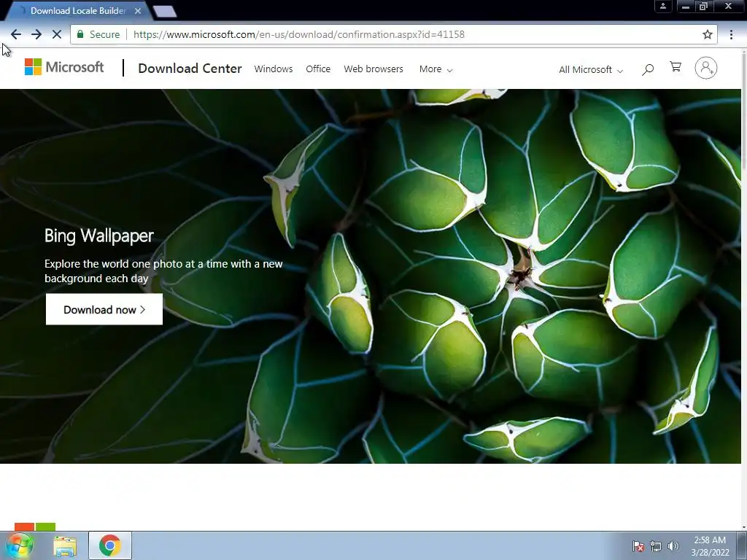Go to Download Center home link

(x=190, y=69)
